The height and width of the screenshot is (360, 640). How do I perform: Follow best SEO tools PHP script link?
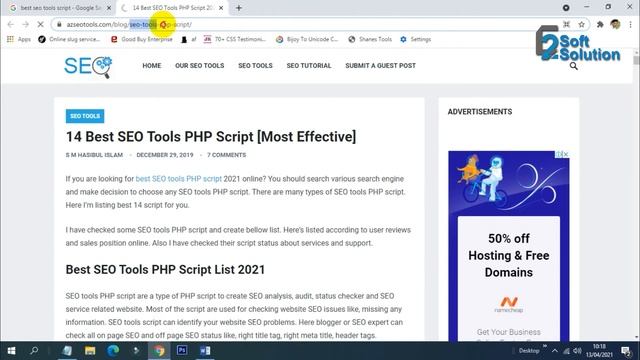pyautogui.click(x=178, y=179)
